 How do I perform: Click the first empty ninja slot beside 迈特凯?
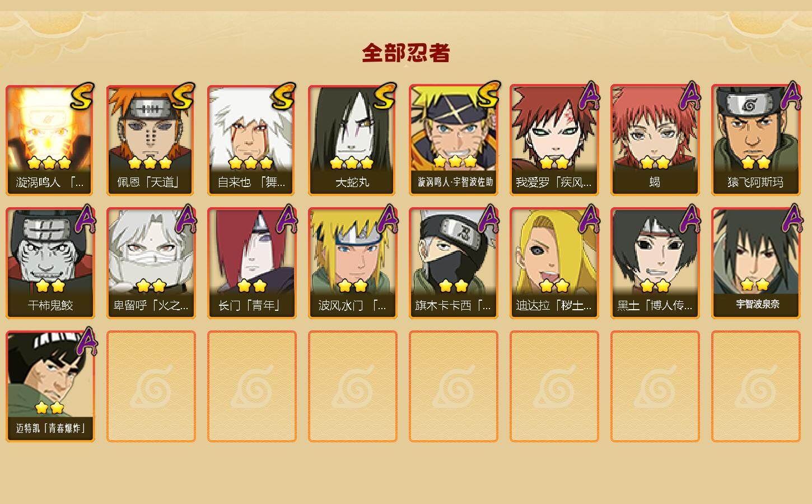coord(151,386)
